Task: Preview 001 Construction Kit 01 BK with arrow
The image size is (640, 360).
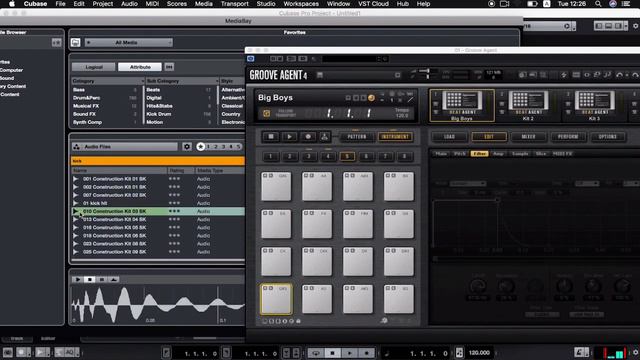Action: pyautogui.click(x=76, y=179)
